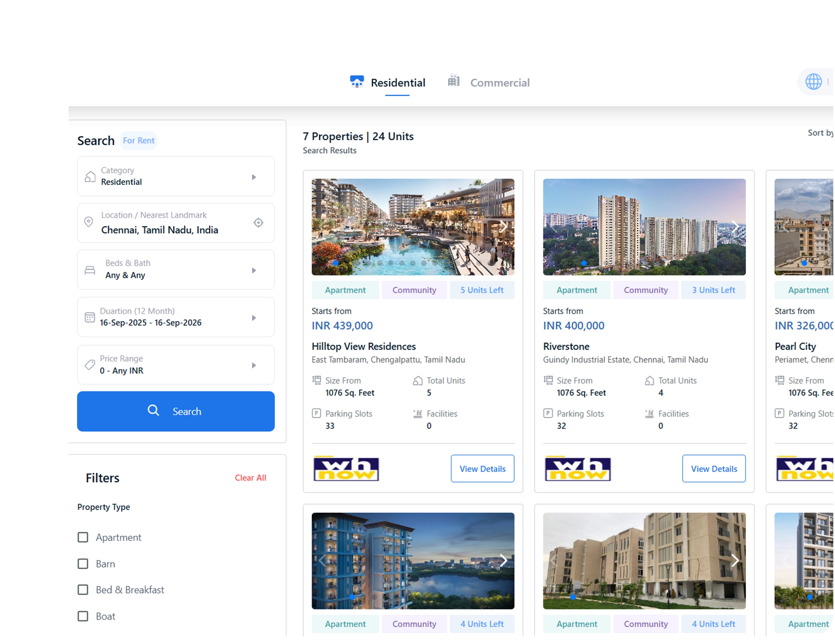The width and height of the screenshot is (835, 644).
Task: Click the globe language icon
Action: coord(813,81)
